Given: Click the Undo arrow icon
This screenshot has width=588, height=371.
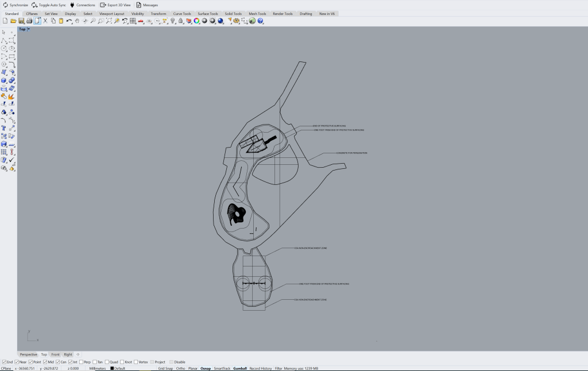Looking at the screenshot, I should click(x=69, y=21).
